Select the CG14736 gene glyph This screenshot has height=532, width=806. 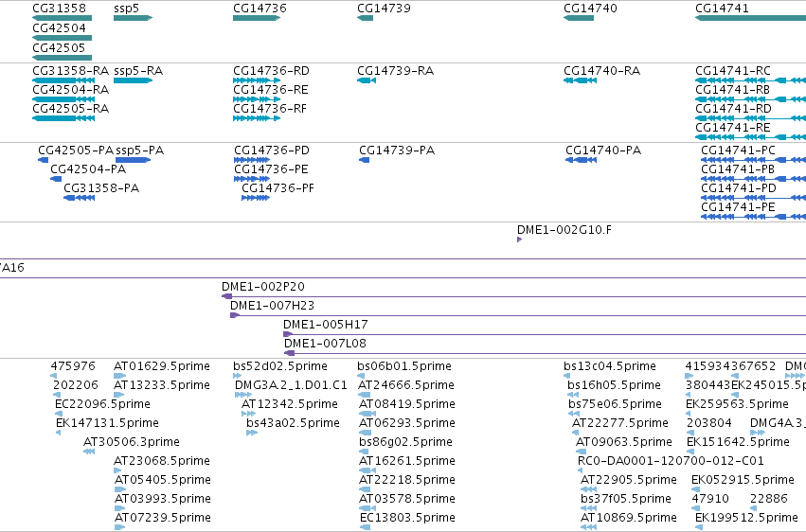(x=257, y=18)
